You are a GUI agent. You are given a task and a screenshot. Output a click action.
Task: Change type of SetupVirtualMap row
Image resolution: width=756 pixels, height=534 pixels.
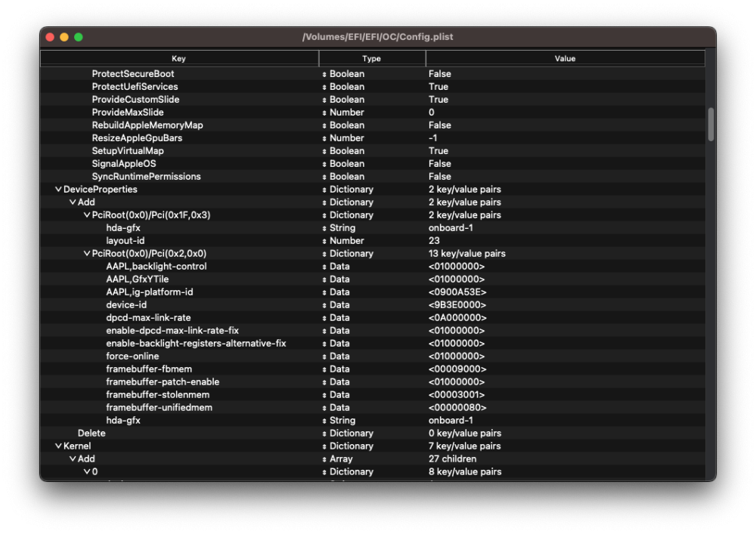(324, 151)
